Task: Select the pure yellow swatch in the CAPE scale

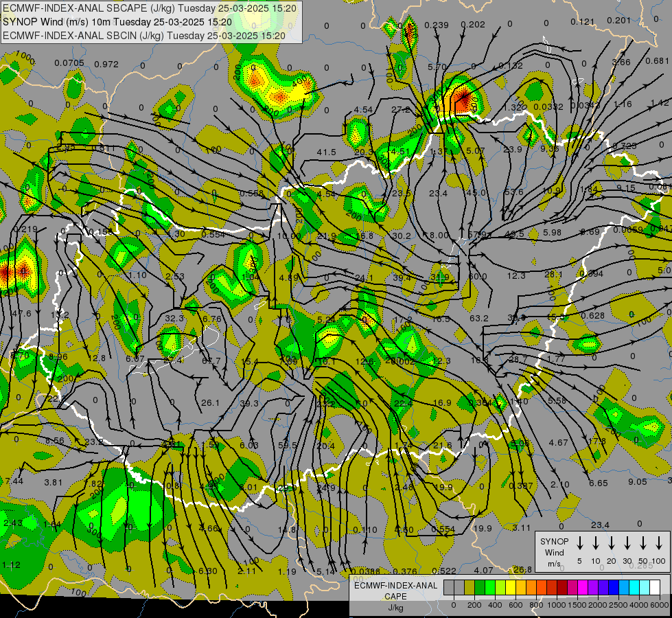Action: [511, 587]
